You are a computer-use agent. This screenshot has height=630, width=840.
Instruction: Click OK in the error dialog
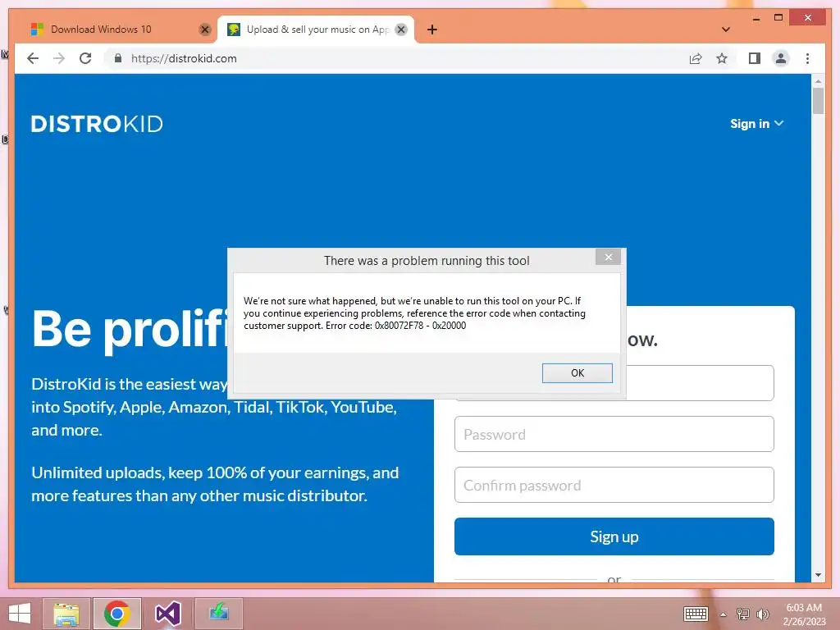(577, 373)
